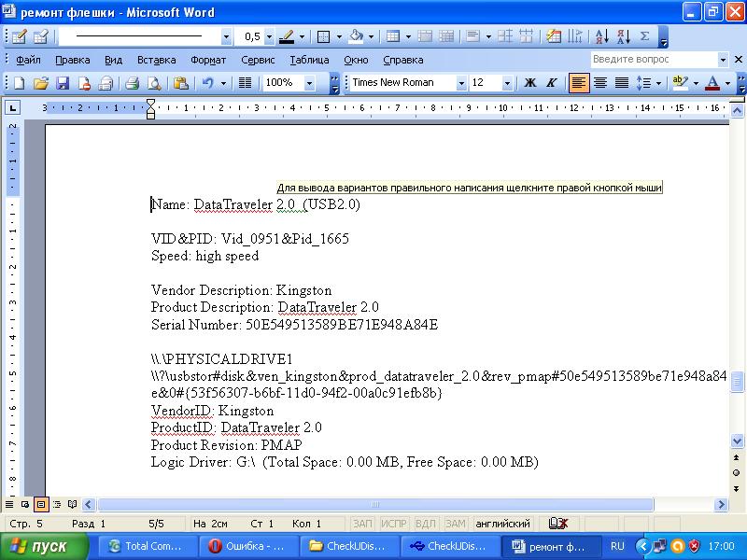Switch to Reading Layout view

coord(73,504)
